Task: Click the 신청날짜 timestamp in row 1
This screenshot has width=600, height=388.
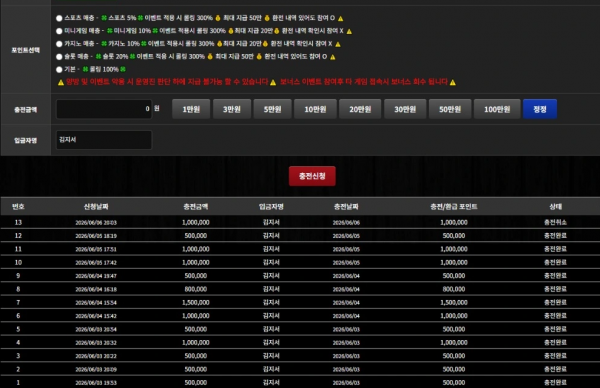Action: [96, 383]
